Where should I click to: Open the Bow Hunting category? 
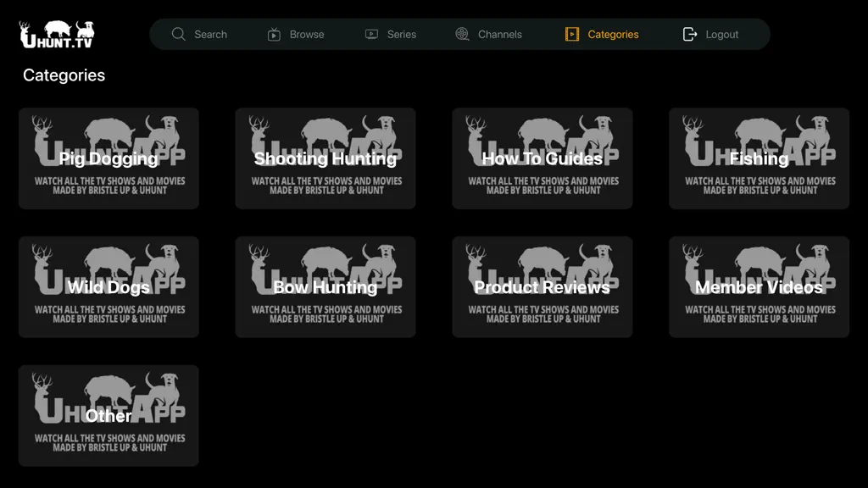tap(325, 286)
